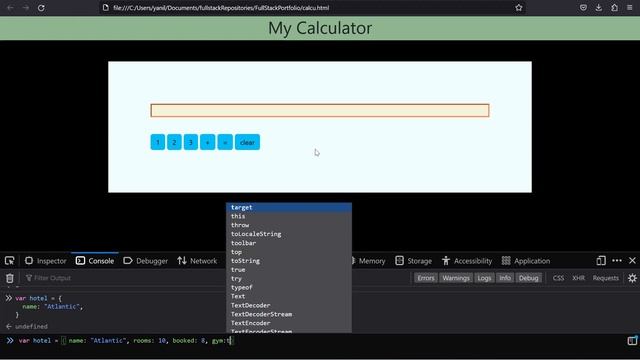Activate the element picker icon

coord(10,261)
